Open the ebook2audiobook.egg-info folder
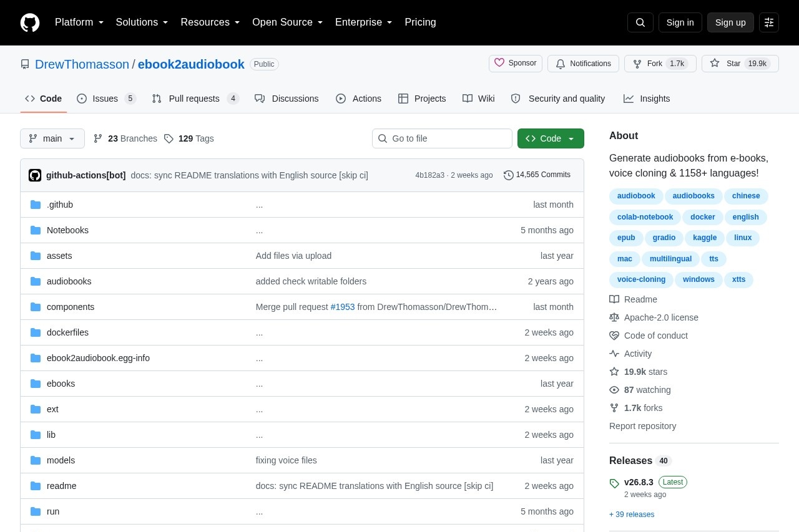This screenshot has height=532, width=799. click(x=98, y=358)
